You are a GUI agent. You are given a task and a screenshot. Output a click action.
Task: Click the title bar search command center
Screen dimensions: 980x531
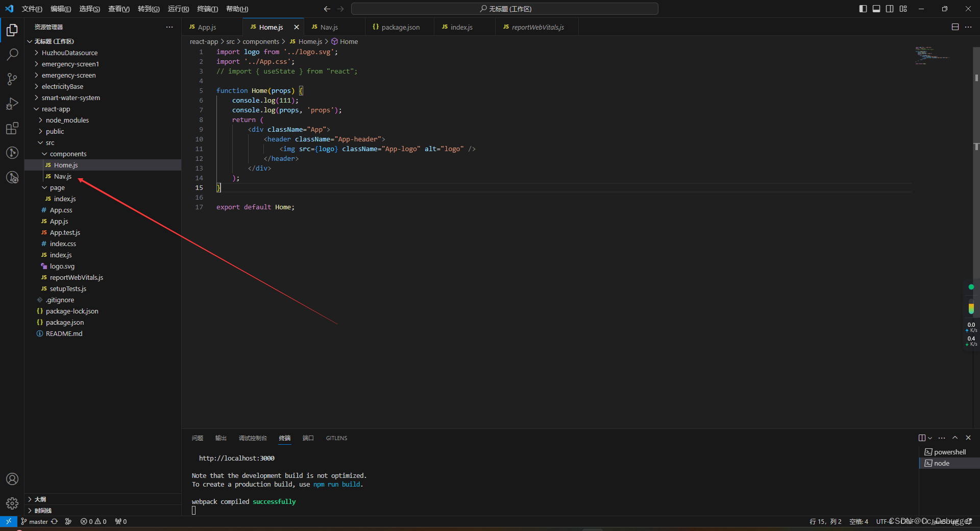(x=505, y=9)
